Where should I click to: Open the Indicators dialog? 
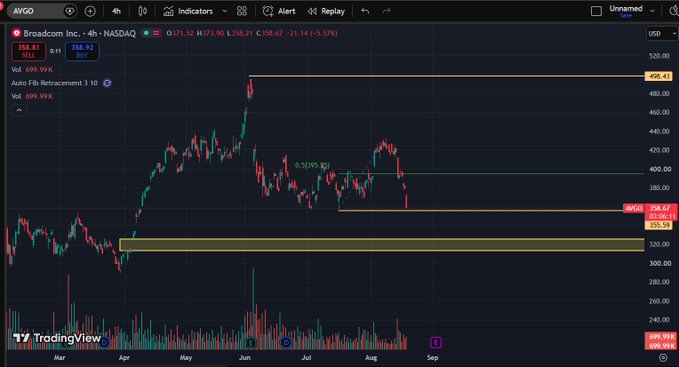coord(188,11)
